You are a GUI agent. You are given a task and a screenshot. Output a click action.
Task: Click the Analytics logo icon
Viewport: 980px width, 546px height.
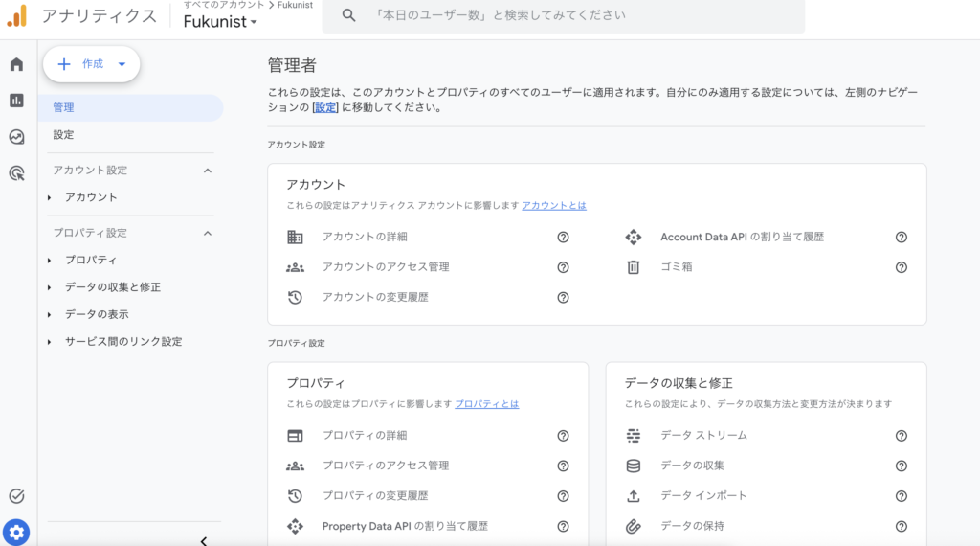pos(17,15)
